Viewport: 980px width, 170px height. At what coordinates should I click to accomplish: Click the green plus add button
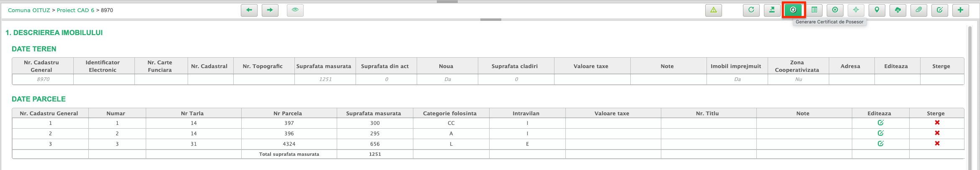(x=960, y=10)
